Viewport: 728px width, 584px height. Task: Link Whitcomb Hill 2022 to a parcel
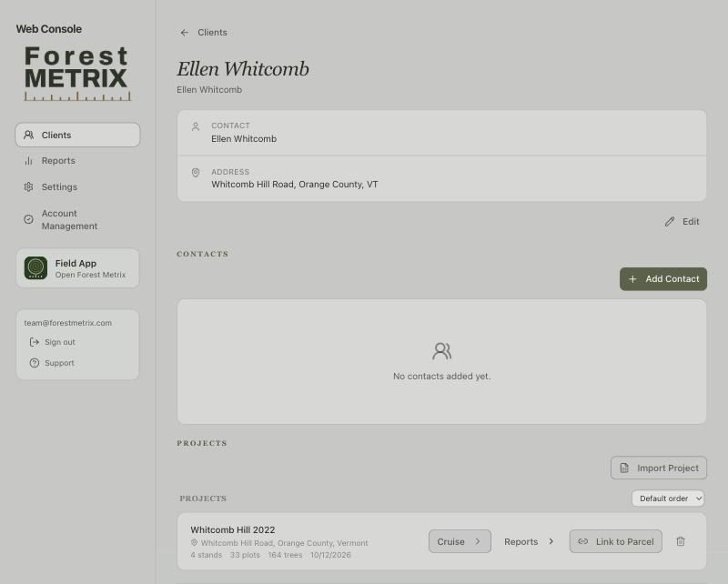pyautogui.click(x=616, y=541)
